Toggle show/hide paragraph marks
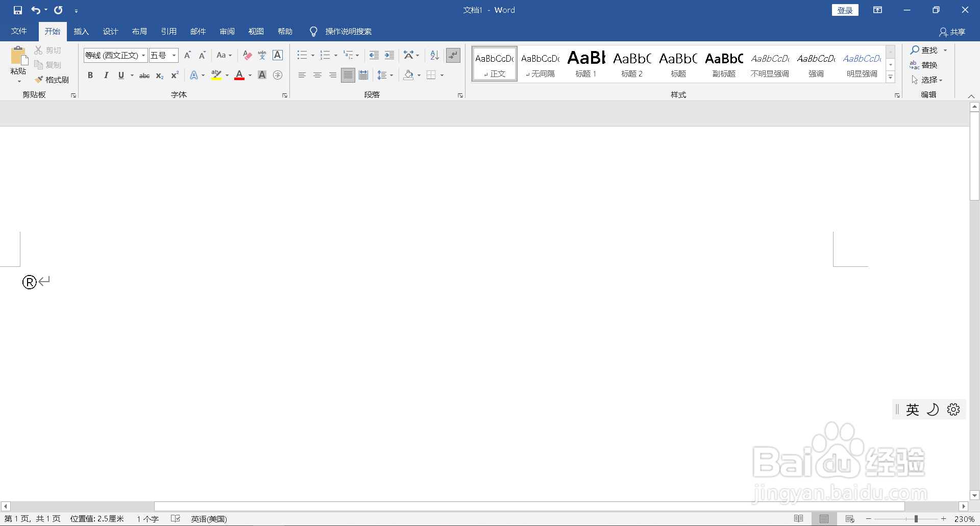980x526 pixels. pyautogui.click(x=453, y=55)
